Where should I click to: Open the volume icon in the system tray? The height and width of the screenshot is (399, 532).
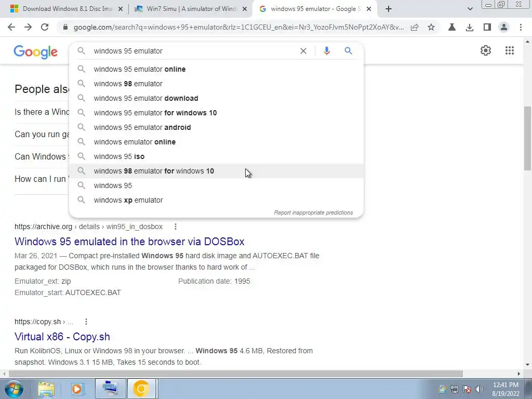(x=480, y=389)
